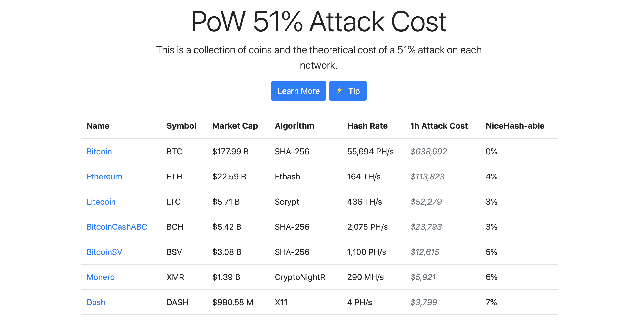The image size is (644, 320).
Task: Open the Monero coin link
Action: 101,277
